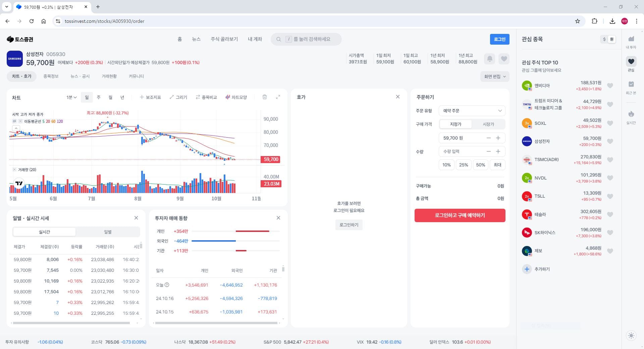The height and width of the screenshot is (349, 644).
Task: Open 차트모양 chart style options
Action: (236, 97)
